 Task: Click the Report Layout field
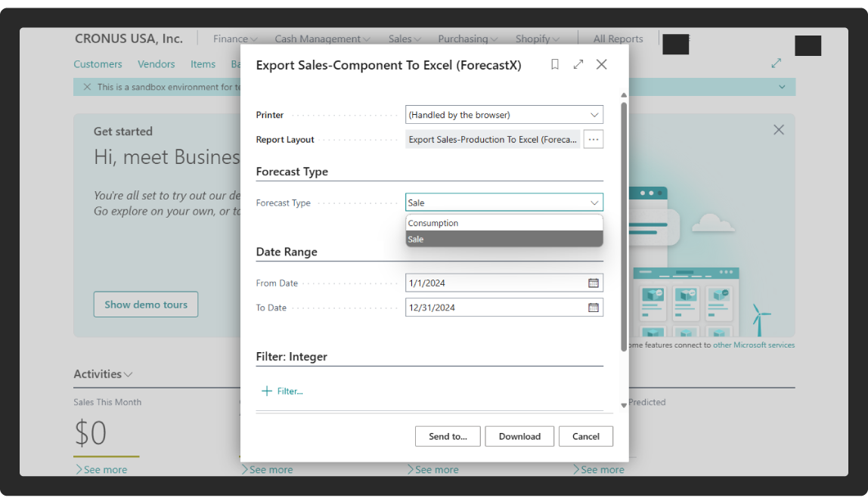coord(492,140)
